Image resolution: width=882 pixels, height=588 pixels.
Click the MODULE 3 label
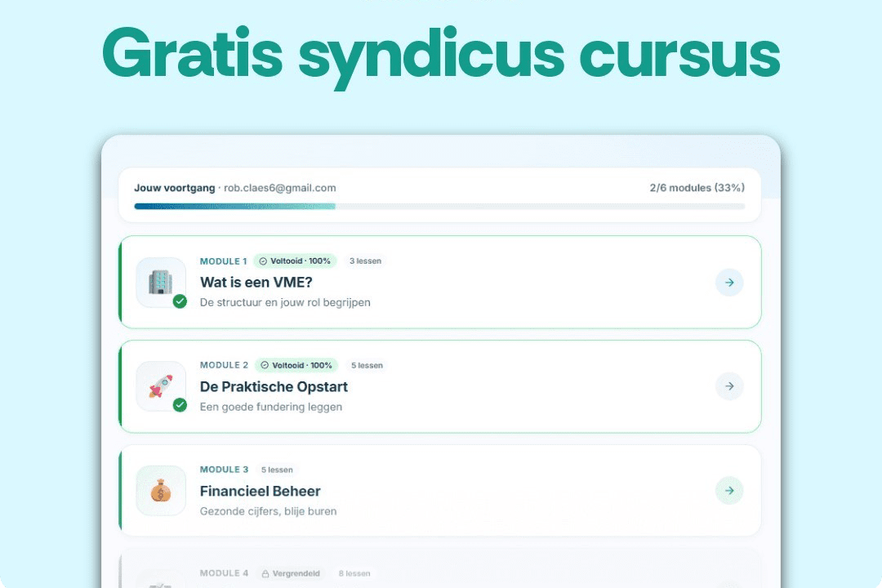point(224,470)
